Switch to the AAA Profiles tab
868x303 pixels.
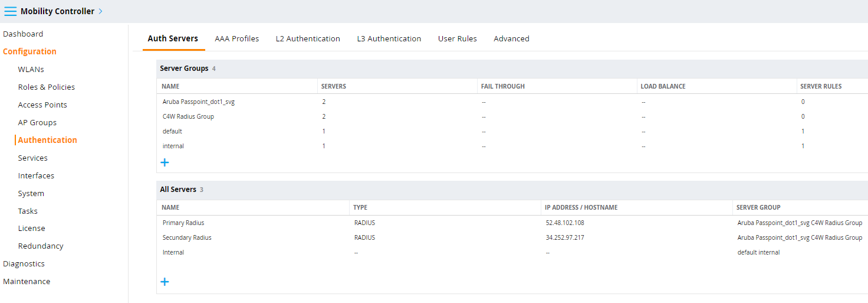(x=237, y=38)
